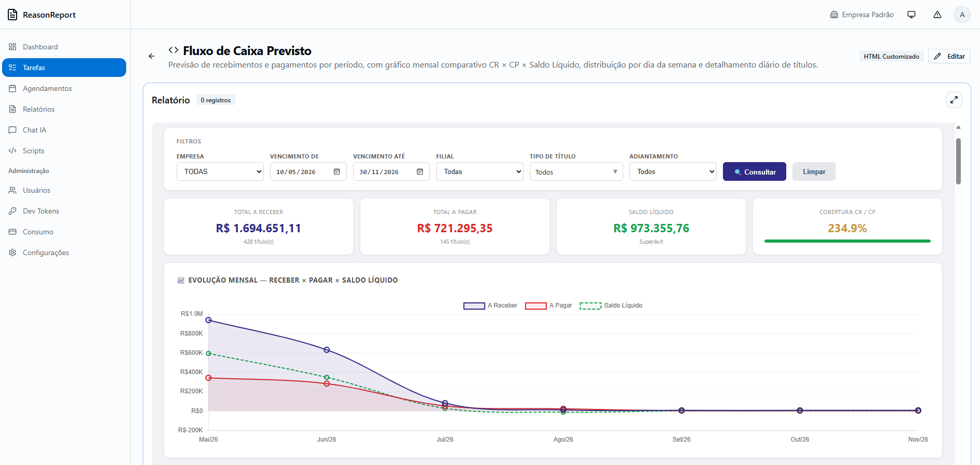This screenshot has height=465, width=980.
Task: Click the Nov/26 data point
Action: click(x=918, y=410)
